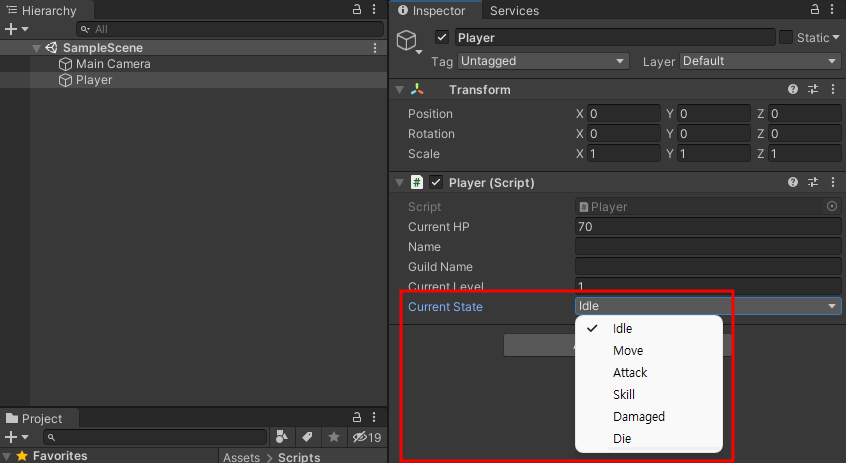The image size is (846, 463).
Task: Click the plus create button in Hierarchy
Action: (16, 29)
